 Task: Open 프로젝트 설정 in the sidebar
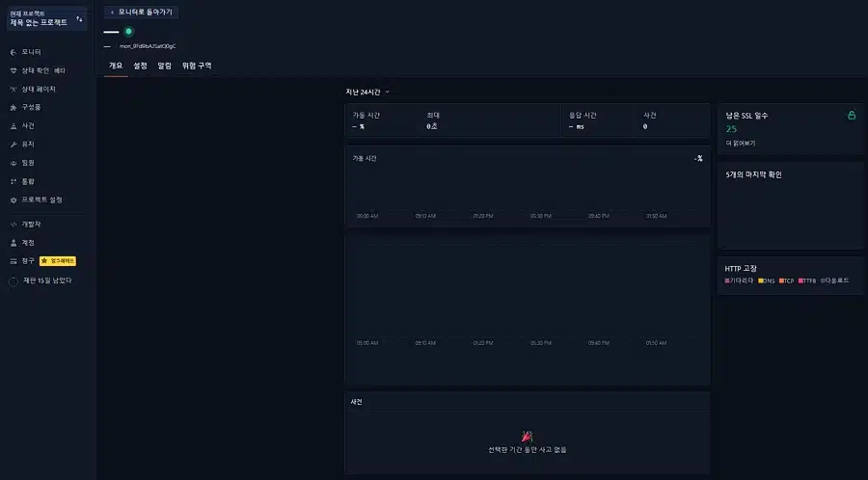pos(41,200)
